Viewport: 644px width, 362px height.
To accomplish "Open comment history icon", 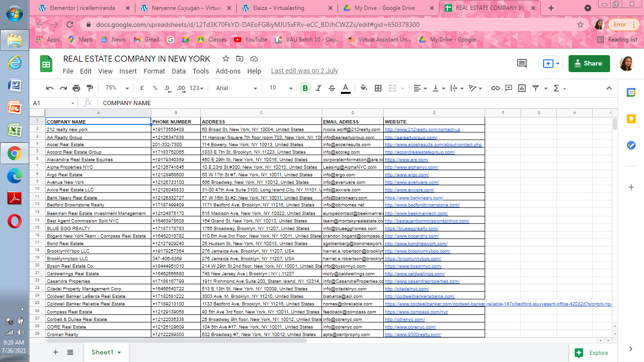I will (522, 64).
